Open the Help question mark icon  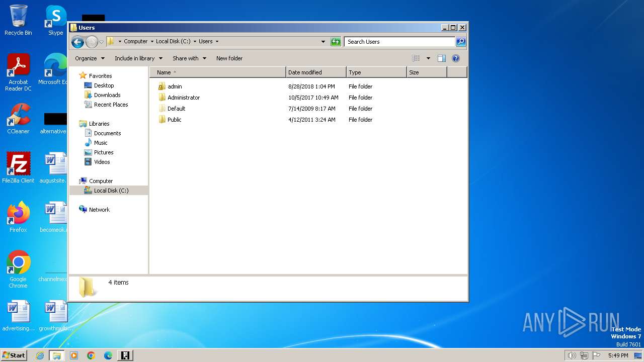pyautogui.click(x=456, y=58)
